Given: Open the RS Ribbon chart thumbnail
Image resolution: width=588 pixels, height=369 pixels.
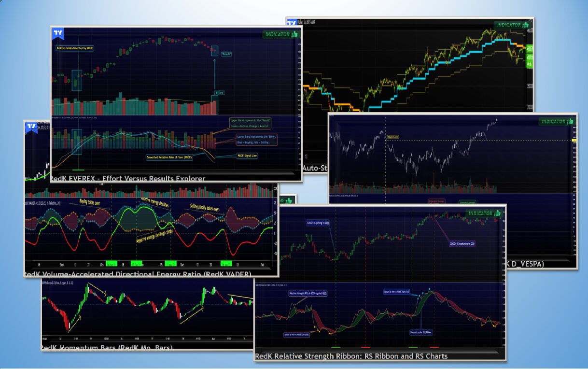Looking at the screenshot, I should pos(380,283).
